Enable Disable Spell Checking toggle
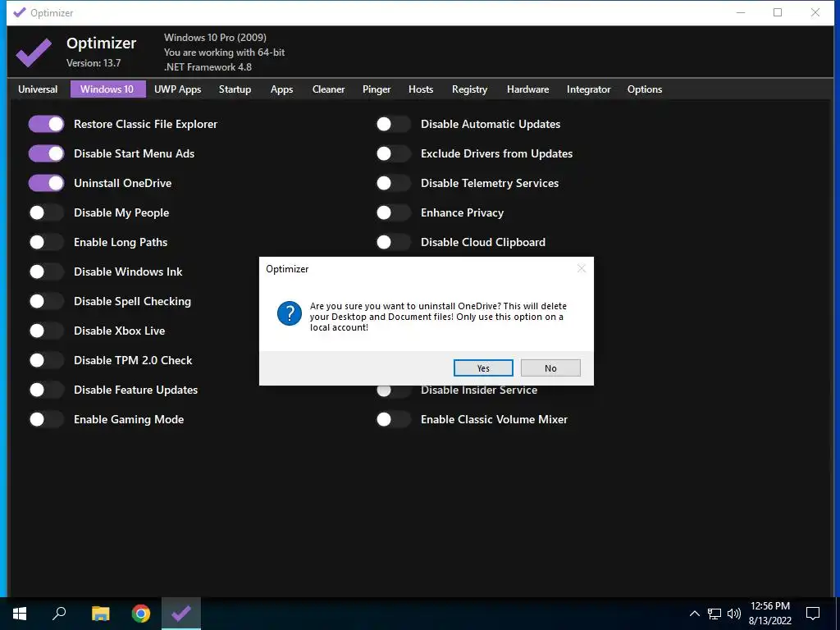 [x=46, y=301]
